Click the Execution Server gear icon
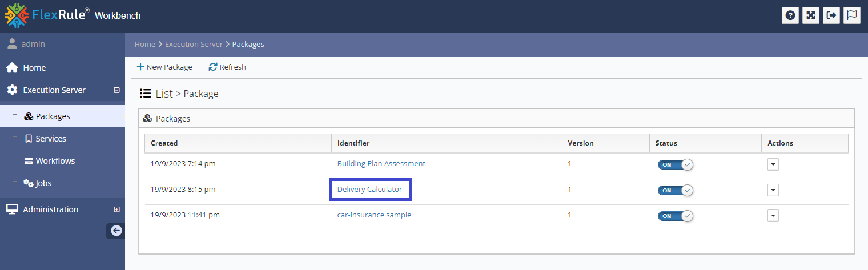 coord(12,90)
